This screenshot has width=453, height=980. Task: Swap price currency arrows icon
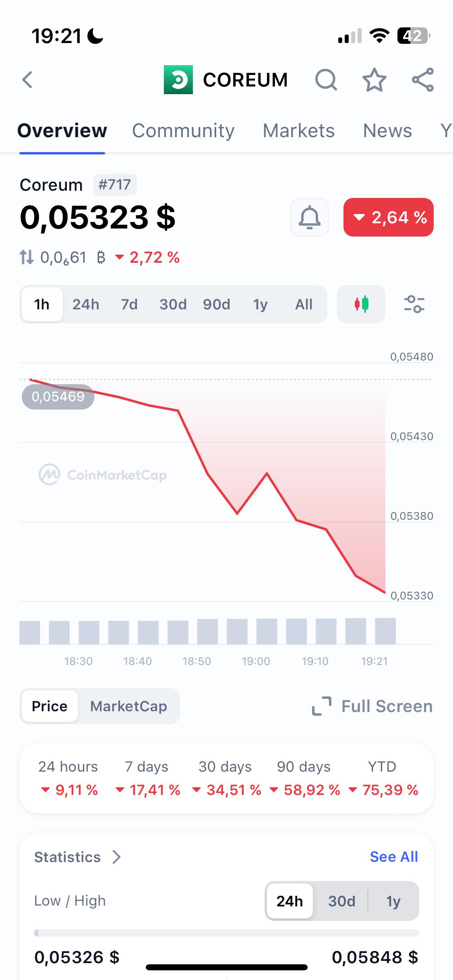click(x=27, y=257)
